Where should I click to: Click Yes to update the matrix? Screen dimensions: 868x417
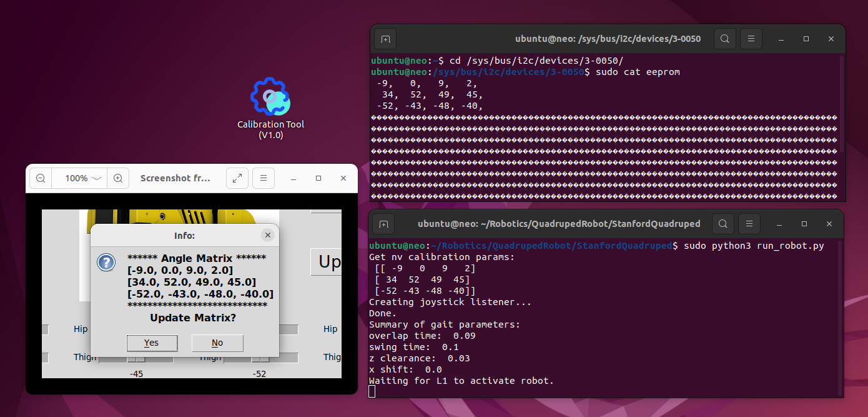[x=152, y=343]
